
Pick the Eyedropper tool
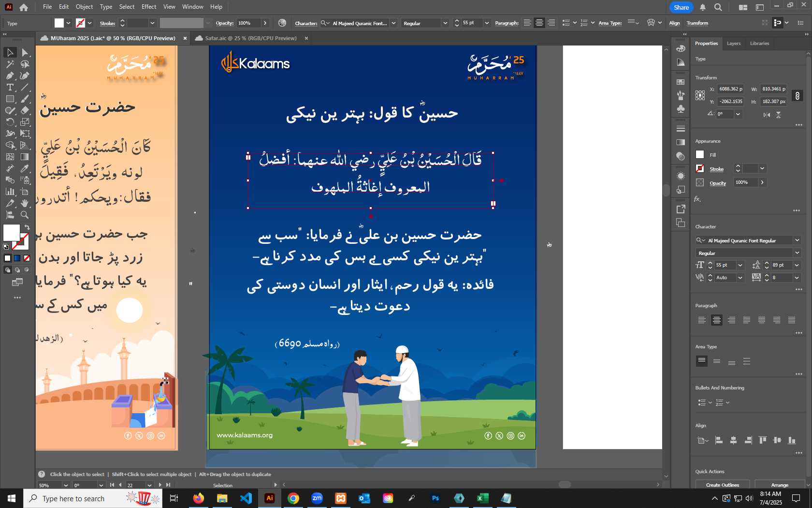[x=25, y=168]
